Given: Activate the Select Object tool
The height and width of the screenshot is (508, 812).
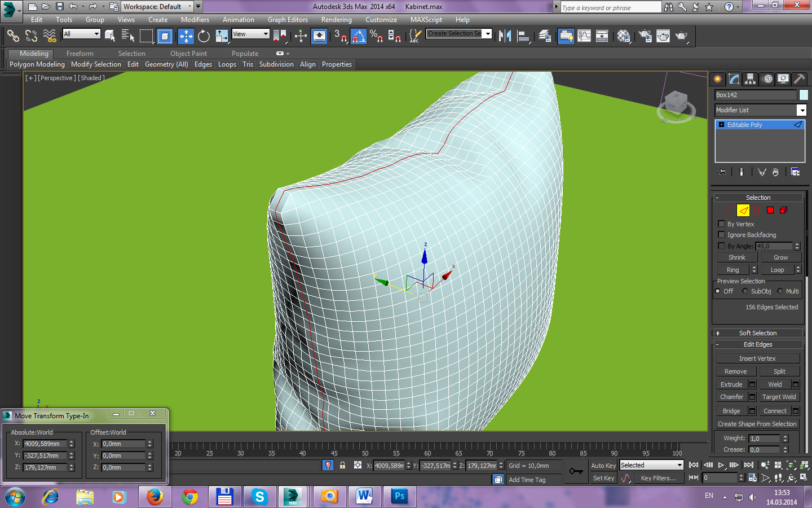Looking at the screenshot, I should [110, 36].
